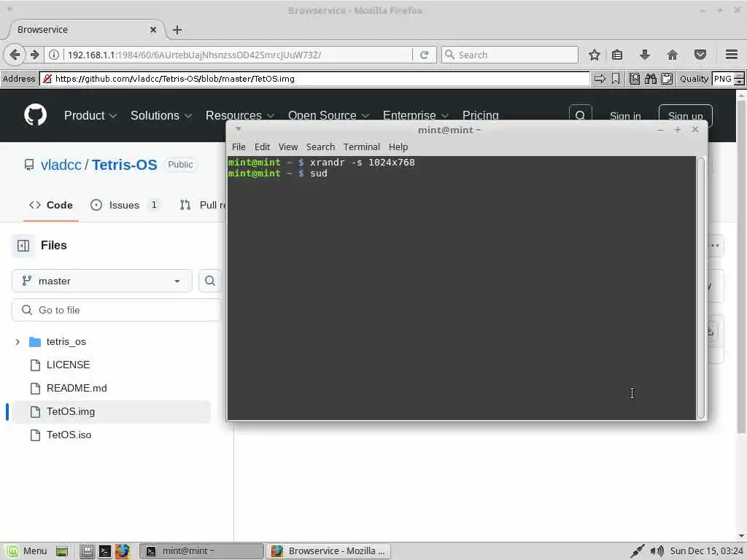Show site info icon in URL bar
The image size is (747, 560).
click(x=54, y=55)
